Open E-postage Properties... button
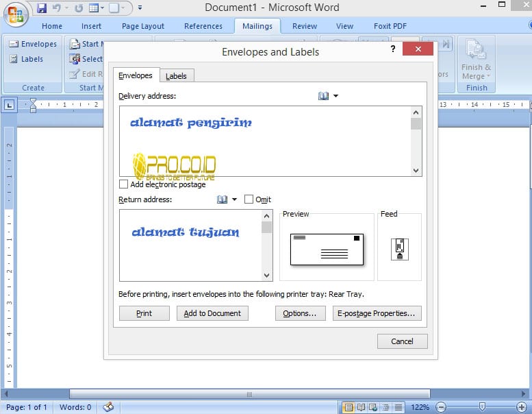This screenshot has height=414, width=532. (x=377, y=313)
